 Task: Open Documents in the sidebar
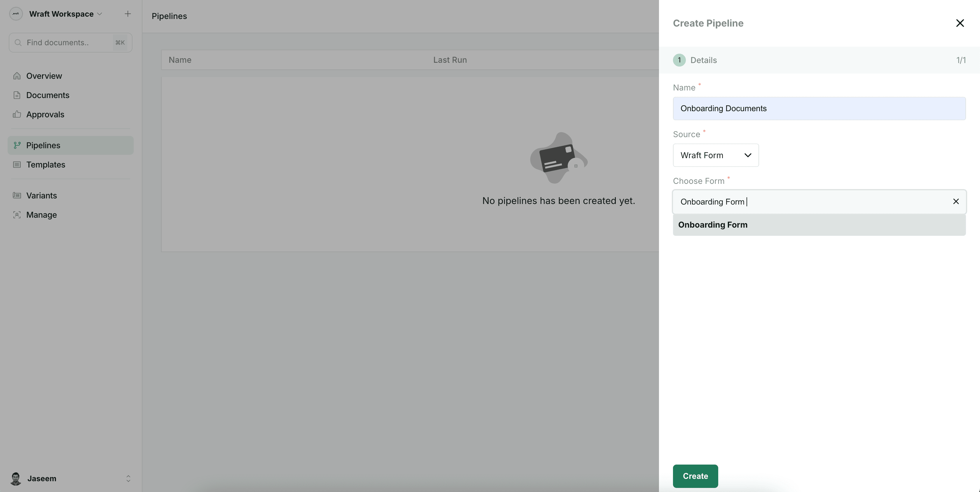pyautogui.click(x=70, y=95)
